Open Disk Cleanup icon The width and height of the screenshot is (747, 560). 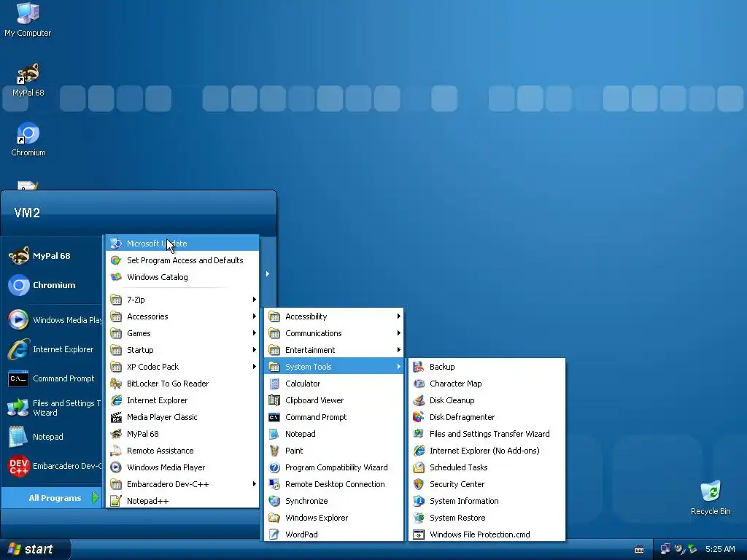click(418, 400)
